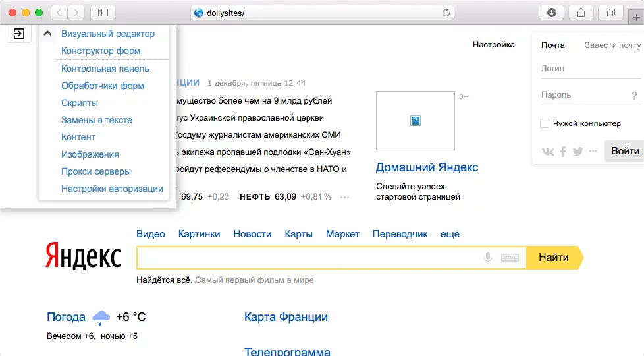Screen dimensions: 644x356
Task: Open Прокси серверы menu entry
Action: click(96, 171)
